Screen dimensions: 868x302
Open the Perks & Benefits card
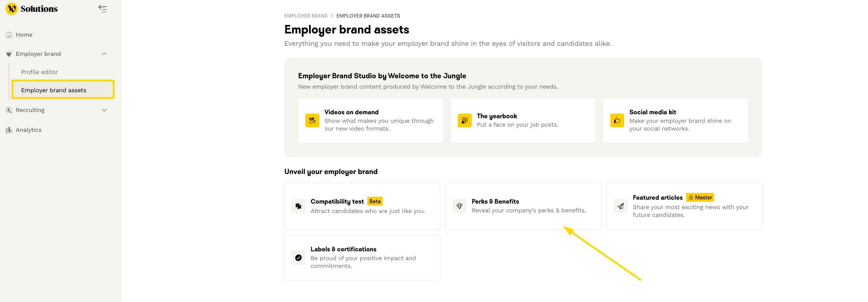click(x=523, y=206)
